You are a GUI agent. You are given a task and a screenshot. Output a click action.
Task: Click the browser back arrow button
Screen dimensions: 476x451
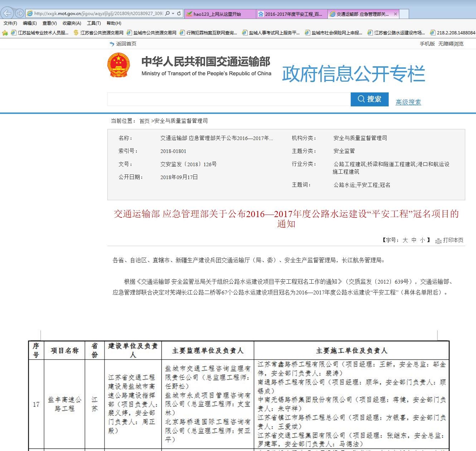[8, 14]
